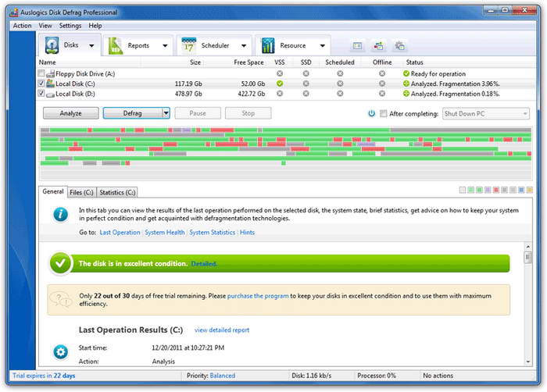Click the blue info icon in General tab
Screen dimensions: 547x392
pos(60,214)
